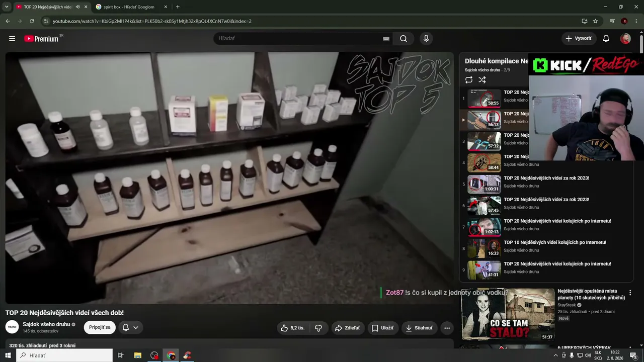The height and width of the screenshot is (362, 644).
Task: Open the account avatar menu
Action: (625, 39)
